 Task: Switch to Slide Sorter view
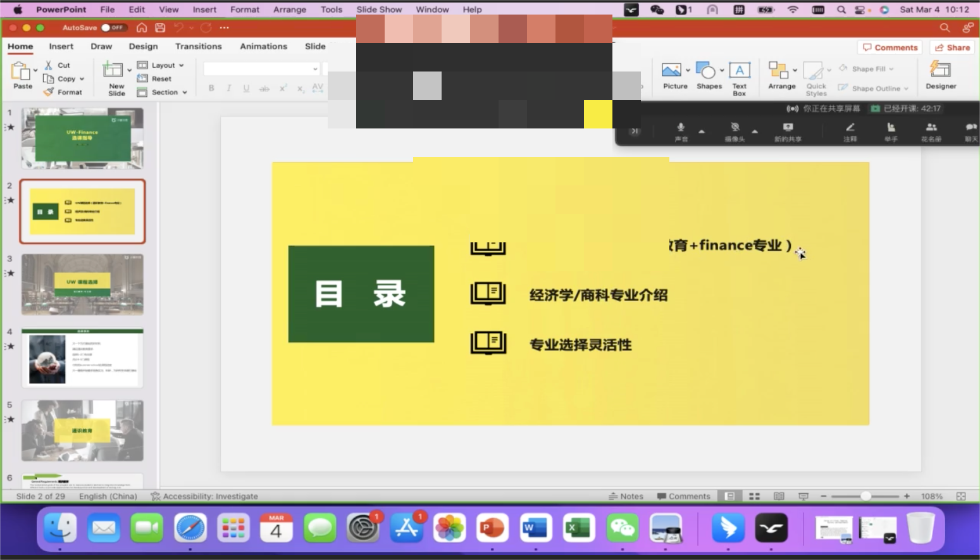click(x=754, y=497)
